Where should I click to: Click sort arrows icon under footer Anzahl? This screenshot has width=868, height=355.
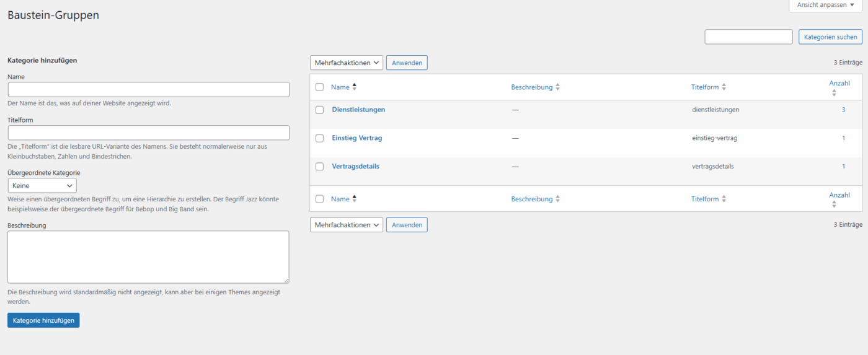pyautogui.click(x=834, y=204)
